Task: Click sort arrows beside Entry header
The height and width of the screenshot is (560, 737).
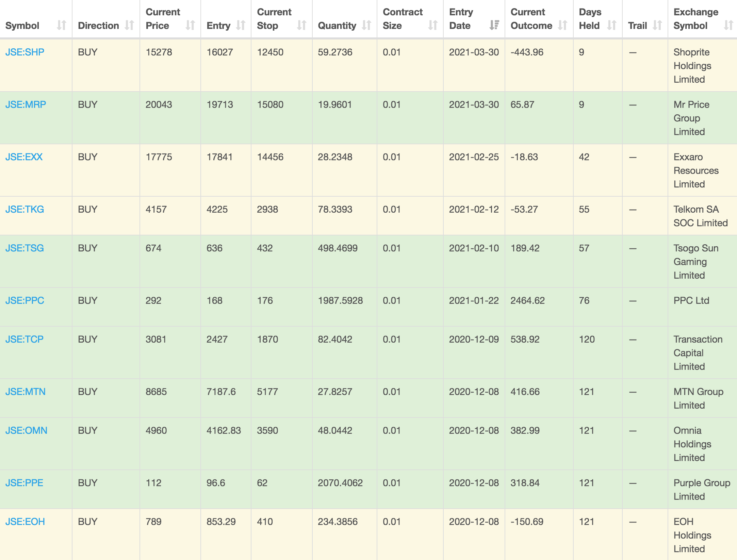Action: tap(241, 25)
